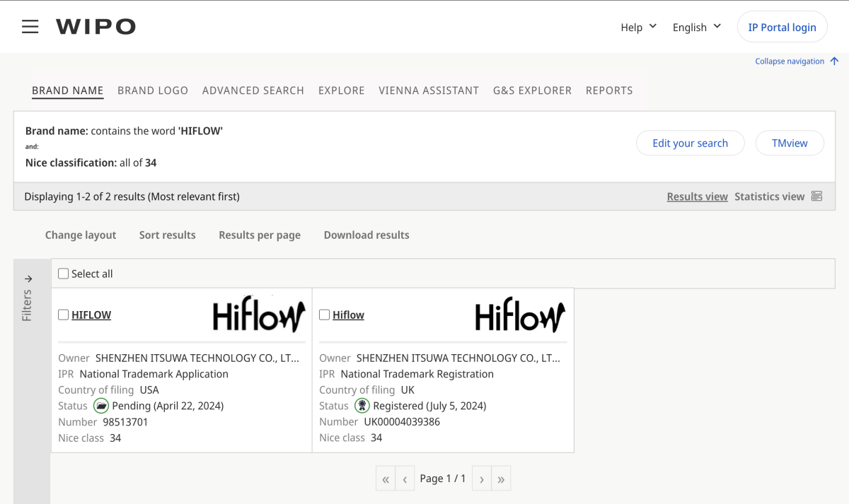Screen dimensions: 849x504
Task: Click the WIPO logo
Action: pos(96,27)
